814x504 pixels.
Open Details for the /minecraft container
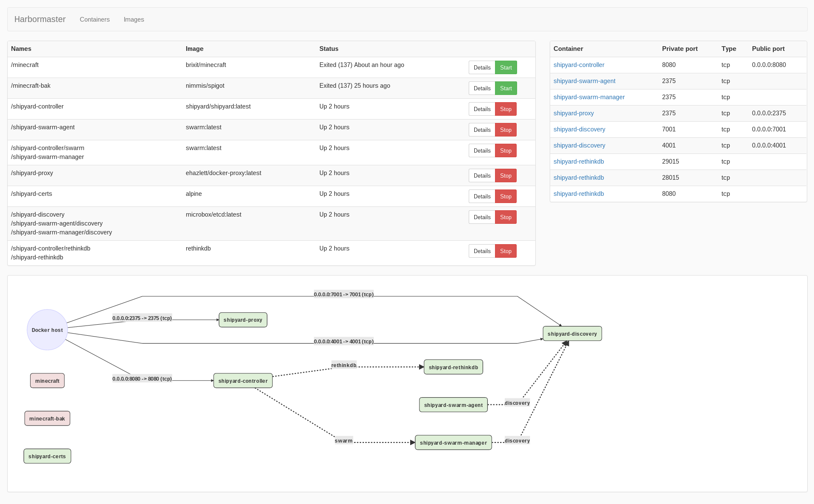pyautogui.click(x=481, y=67)
